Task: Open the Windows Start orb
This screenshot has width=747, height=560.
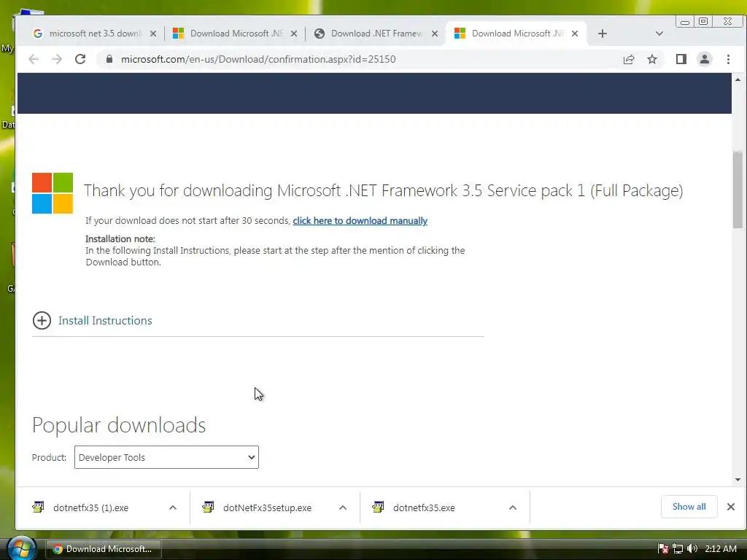Action: [21, 548]
